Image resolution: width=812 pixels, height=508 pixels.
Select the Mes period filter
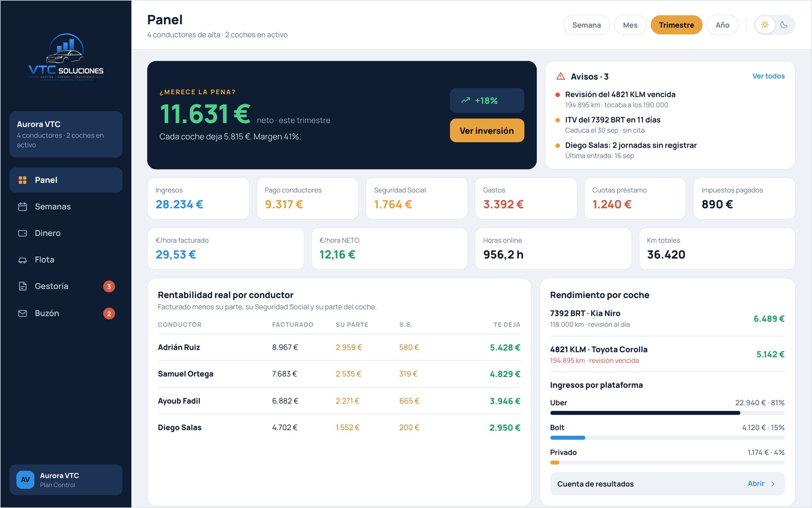[x=630, y=25]
